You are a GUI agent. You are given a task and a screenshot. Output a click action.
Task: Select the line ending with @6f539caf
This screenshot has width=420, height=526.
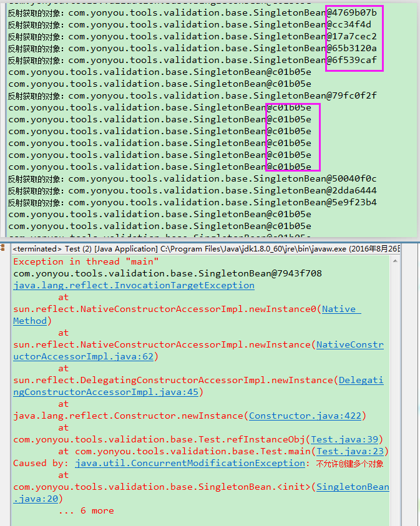[192, 60]
